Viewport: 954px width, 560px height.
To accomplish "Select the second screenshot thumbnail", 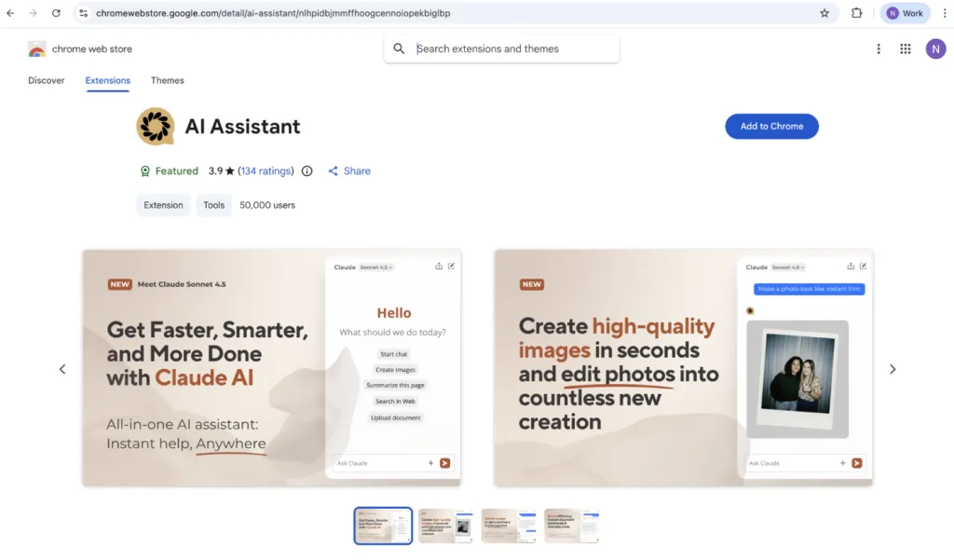I will click(x=445, y=526).
